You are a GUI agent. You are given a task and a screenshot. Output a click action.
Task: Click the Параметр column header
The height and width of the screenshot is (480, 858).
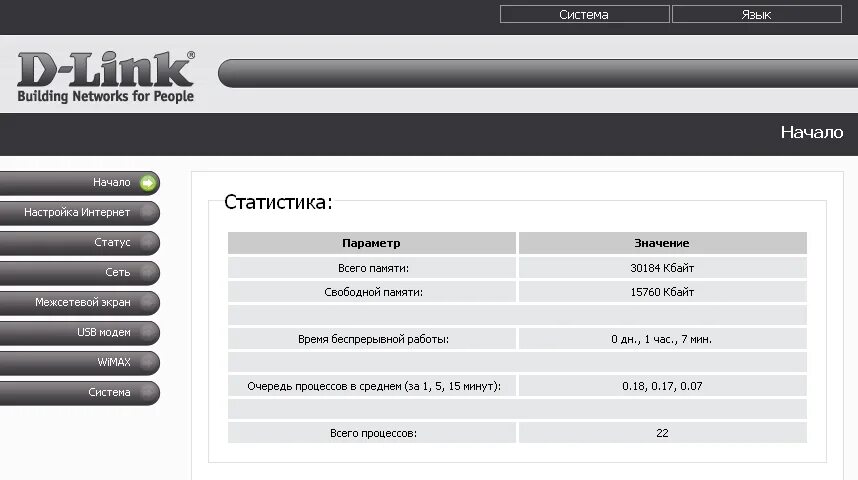point(372,243)
